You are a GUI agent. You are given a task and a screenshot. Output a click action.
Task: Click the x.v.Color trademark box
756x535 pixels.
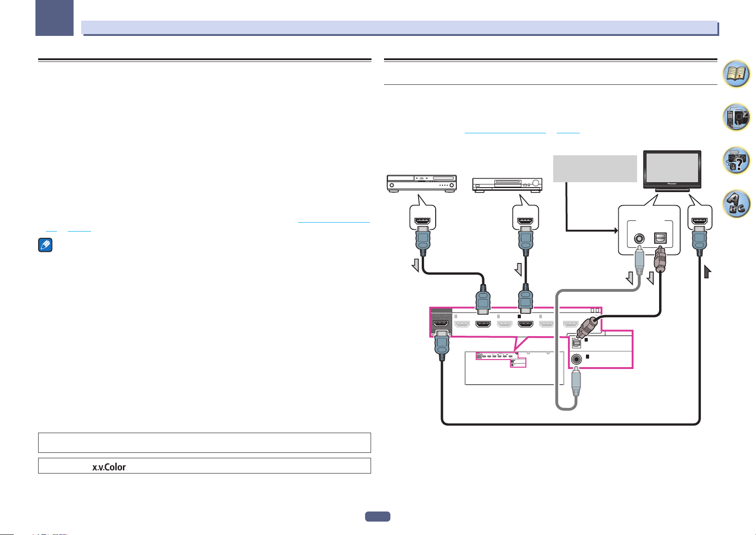pyautogui.click(x=205, y=466)
